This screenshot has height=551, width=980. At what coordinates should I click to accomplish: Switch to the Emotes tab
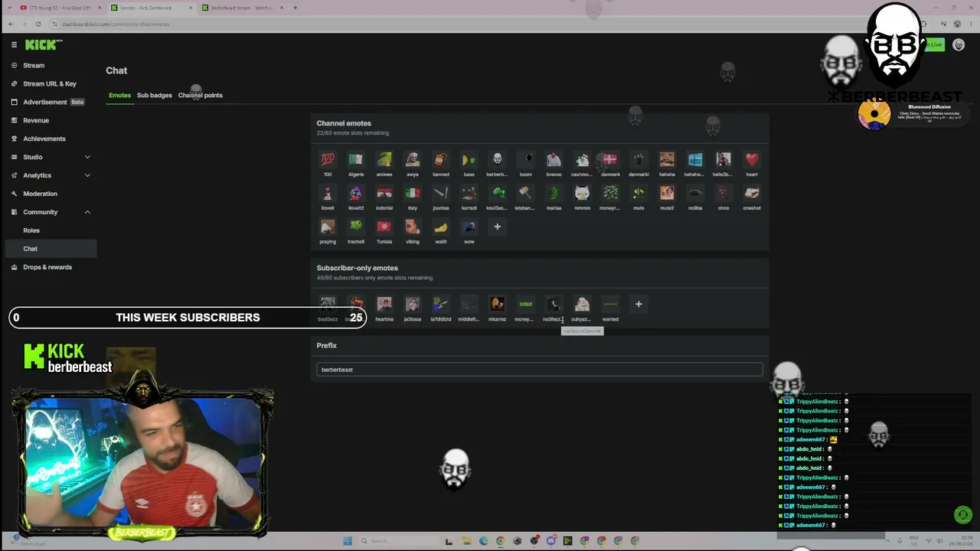(x=119, y=96)
